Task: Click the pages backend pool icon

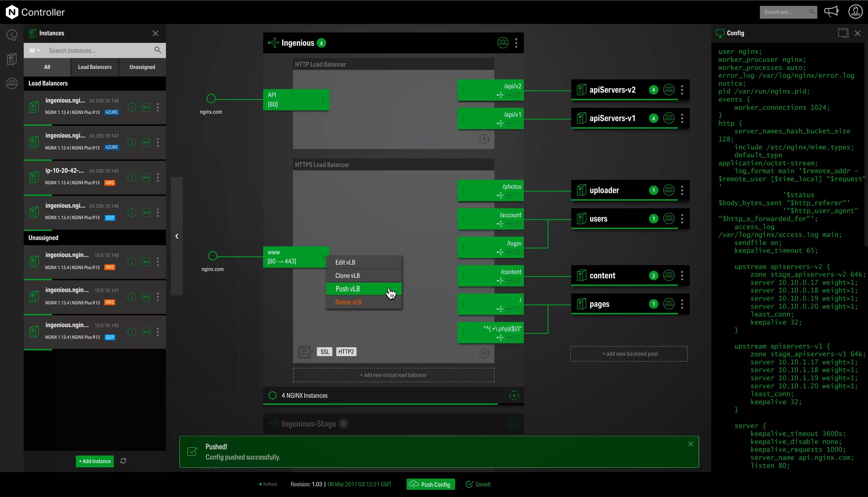Action: (x=581, y=304)
